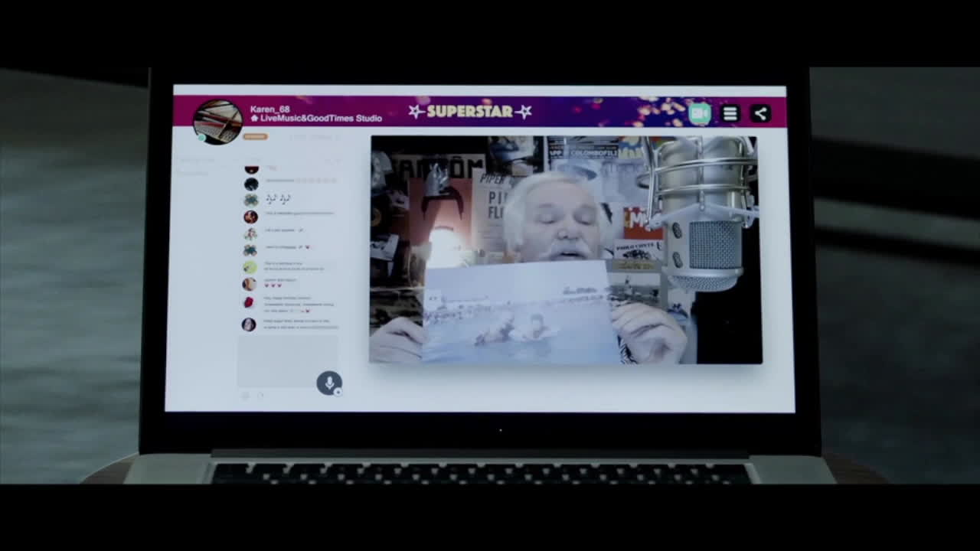Click the share icon in header
Image resolution: width=980 pixels, height=551 pixels.
click(760, 113)
